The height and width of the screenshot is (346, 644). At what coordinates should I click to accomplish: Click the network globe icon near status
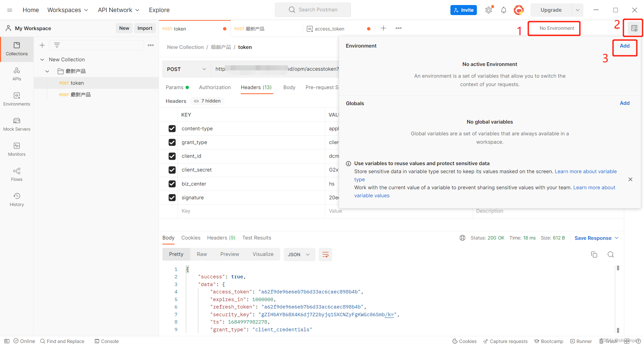click(x=462, y=238)
